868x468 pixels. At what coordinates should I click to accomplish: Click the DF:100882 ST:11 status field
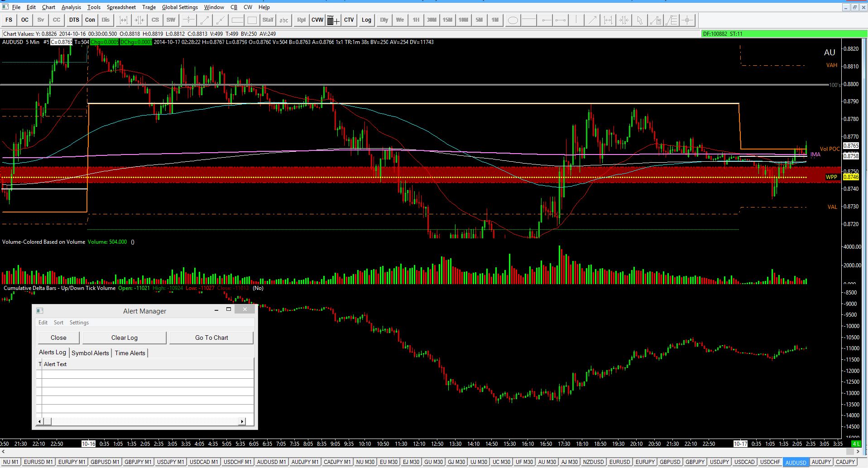pos(783,34)
